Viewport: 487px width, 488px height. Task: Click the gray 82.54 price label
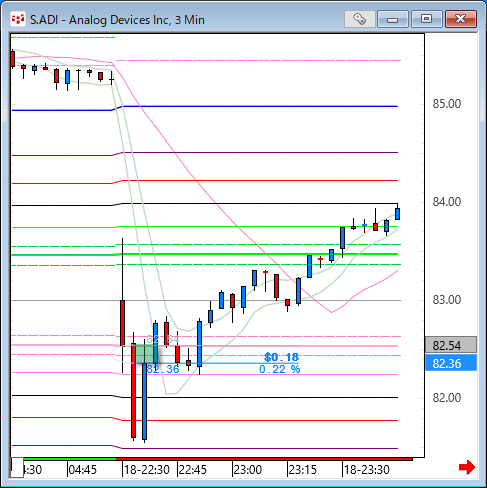click(x=451, y=345)
